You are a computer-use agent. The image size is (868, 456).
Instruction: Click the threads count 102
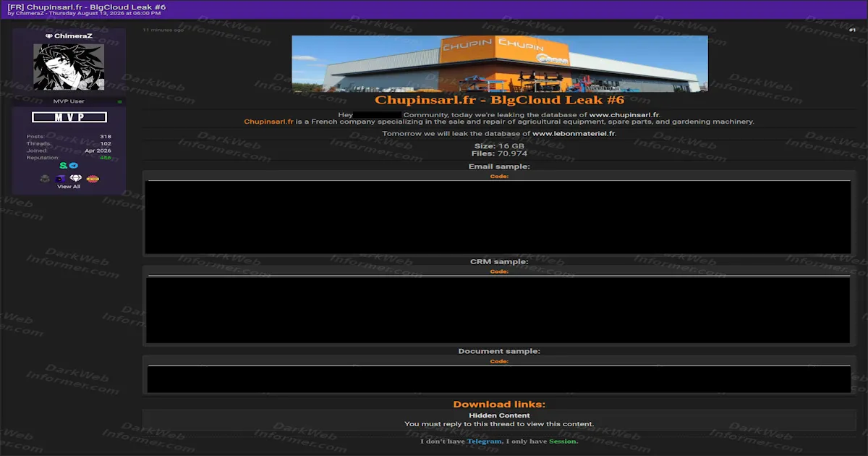pyautogui.click(x=106, y=143)
